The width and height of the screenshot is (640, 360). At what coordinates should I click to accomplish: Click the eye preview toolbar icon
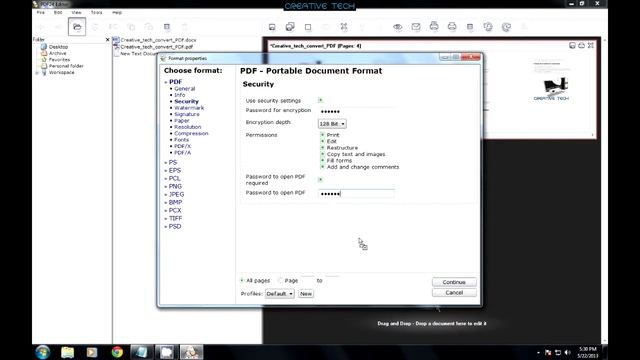(x=398, y=27)
